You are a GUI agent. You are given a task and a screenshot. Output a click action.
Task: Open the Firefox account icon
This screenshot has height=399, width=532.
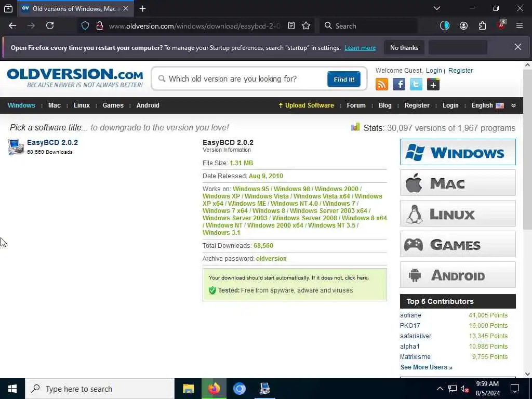click(463, 26)
